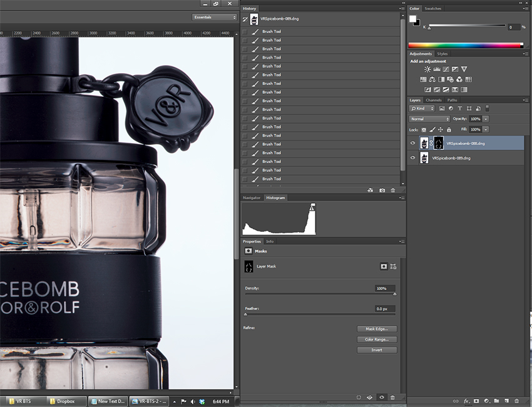
Task: Toggle lock all for layer
Action: 449,129
